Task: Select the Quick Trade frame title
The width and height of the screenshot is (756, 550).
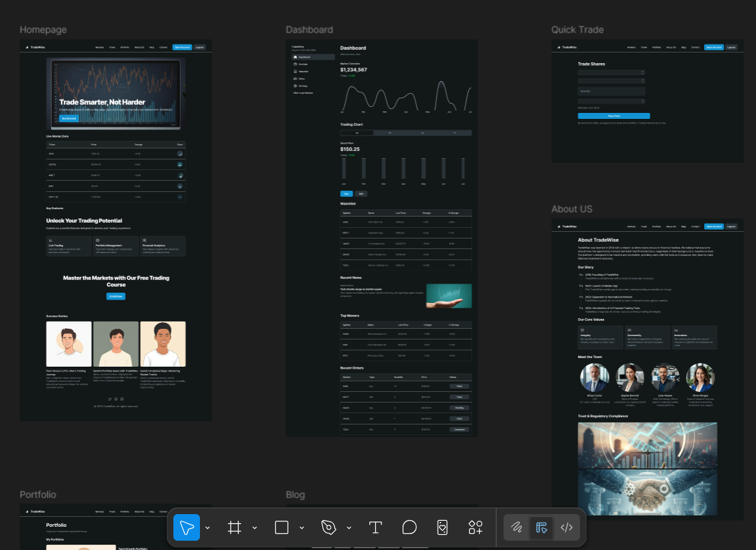Action: pos(577,30)
